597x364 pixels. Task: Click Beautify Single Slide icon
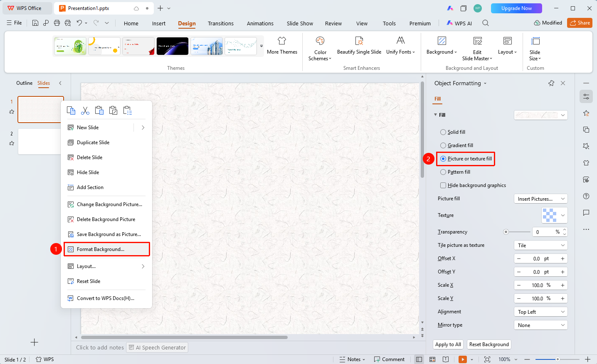[x=359, y=41]
